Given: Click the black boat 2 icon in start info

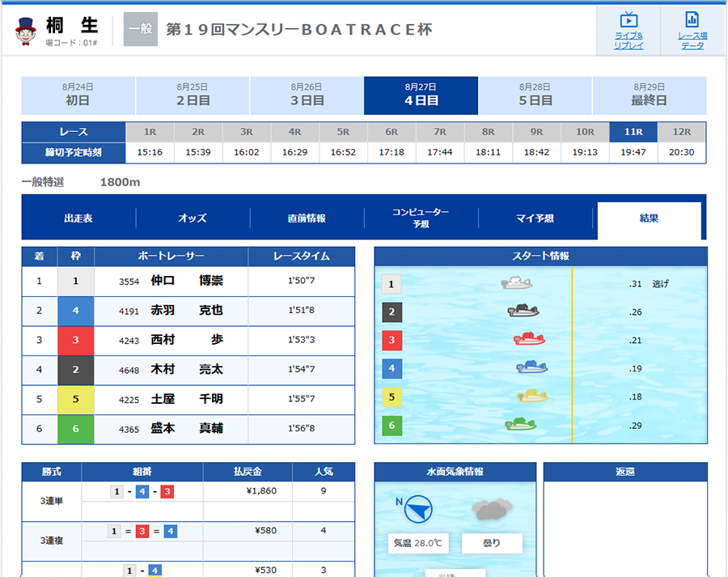Looking at the screenshot, I should 523,311.
